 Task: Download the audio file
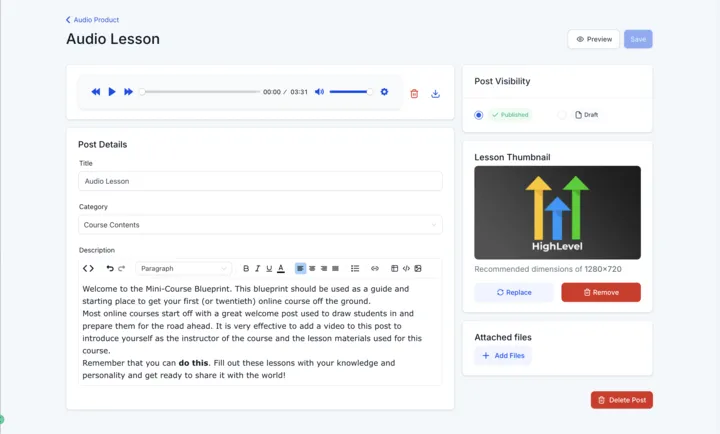(435, 94)
